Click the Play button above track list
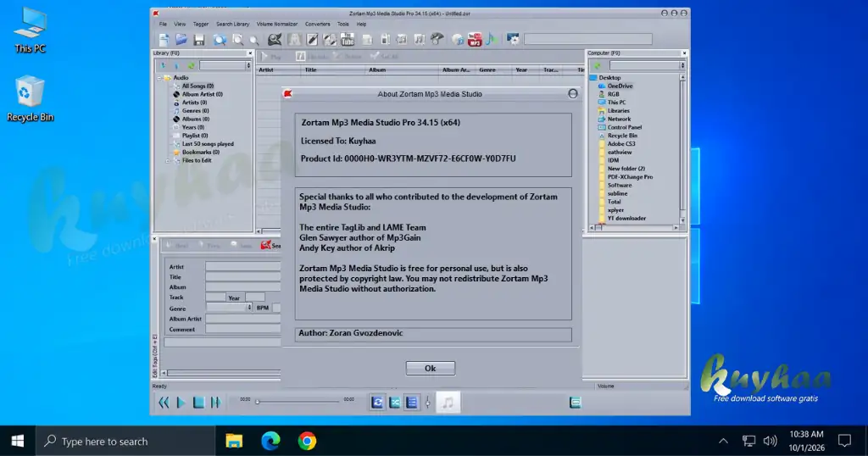 pos(271,57)
